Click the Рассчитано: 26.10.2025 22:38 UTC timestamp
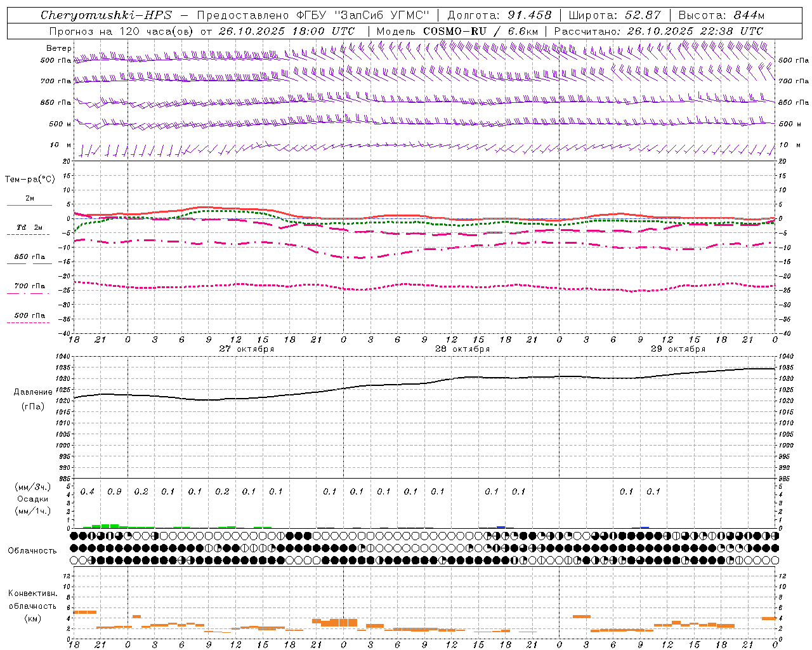Screen dimensions: 812x650 pos(658,31)
